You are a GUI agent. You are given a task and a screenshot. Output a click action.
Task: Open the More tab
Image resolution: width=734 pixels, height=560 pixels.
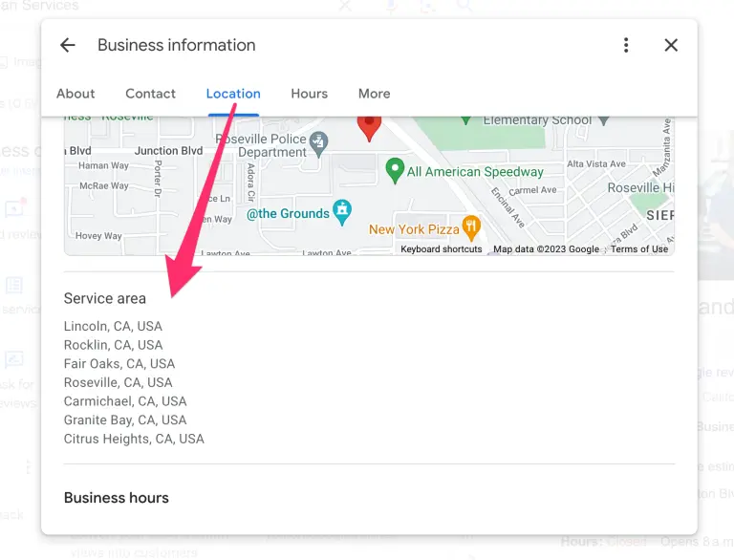(x=374, y=94)
